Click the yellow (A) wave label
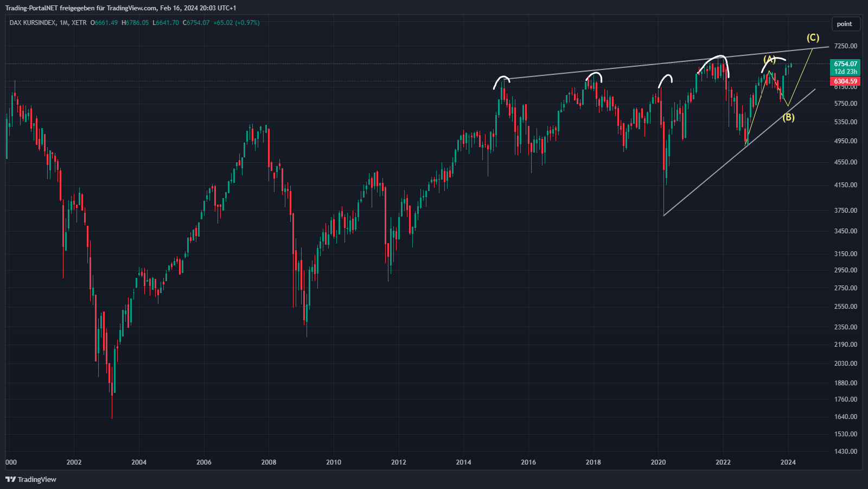Screen dimensions: 868x489 [x=769, y=59]
